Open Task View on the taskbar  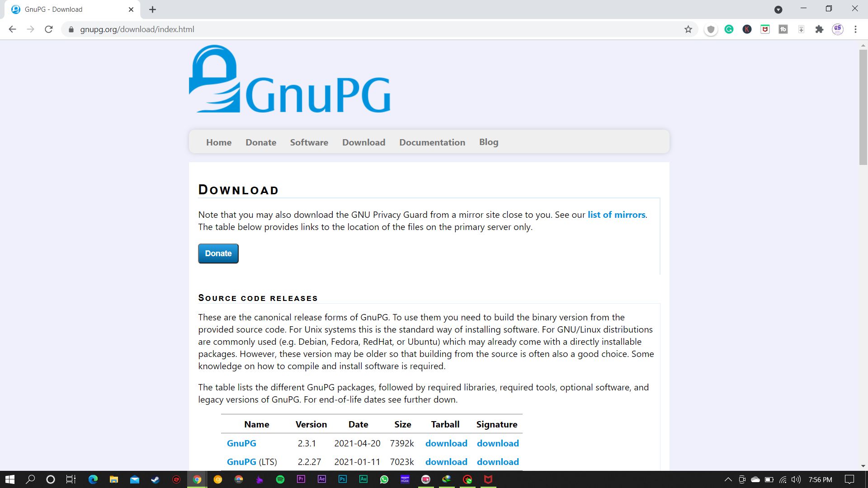click(71, 479)
